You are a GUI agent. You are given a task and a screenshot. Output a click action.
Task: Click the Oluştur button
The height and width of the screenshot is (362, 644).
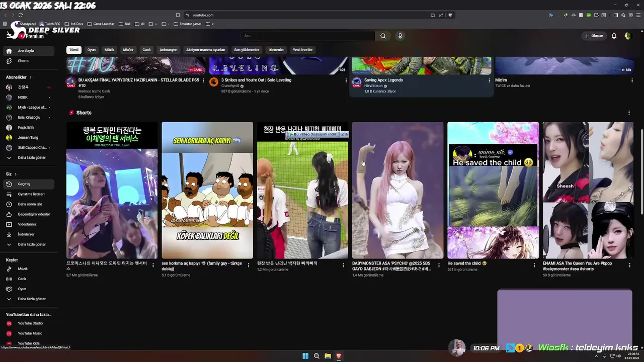click(594, 36)
